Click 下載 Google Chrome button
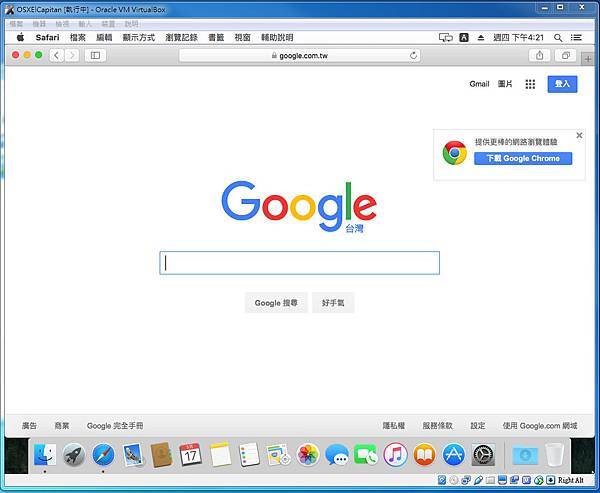The image size is (600, 493). coord(523,158)
